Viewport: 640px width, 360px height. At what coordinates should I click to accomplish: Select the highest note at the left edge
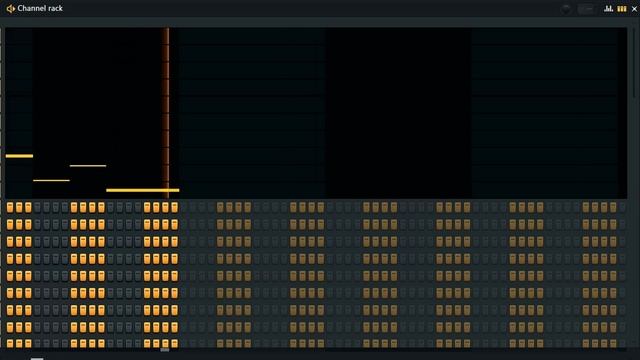pyautogui.click(x=19, y=156)
